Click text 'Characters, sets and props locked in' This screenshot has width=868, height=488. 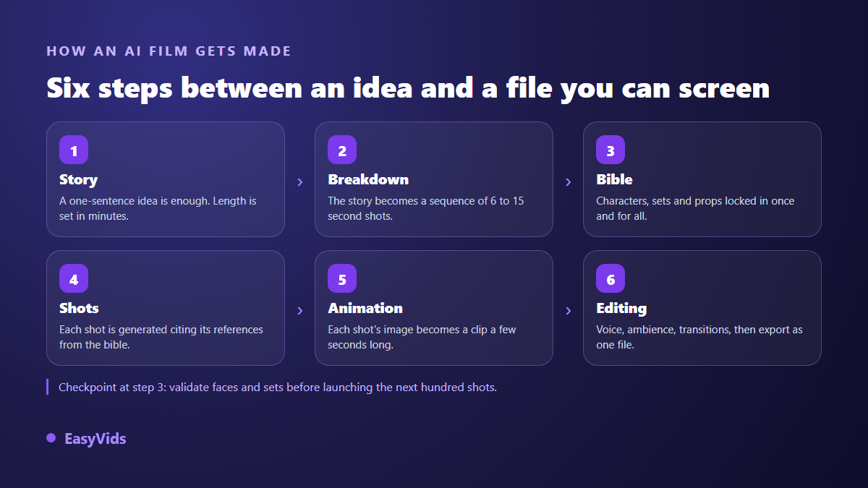pyautogui.click(x=682, y=200)
